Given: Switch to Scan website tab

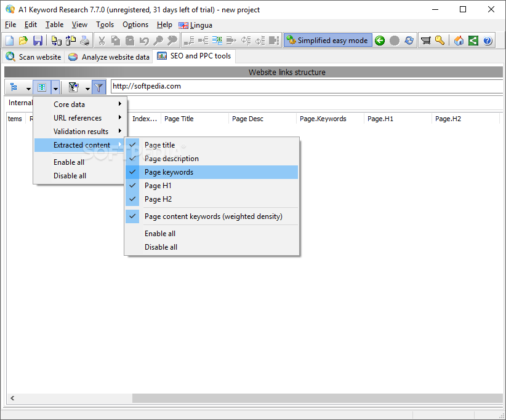Looking at the screenshot, I should click(x=34, y=57).
